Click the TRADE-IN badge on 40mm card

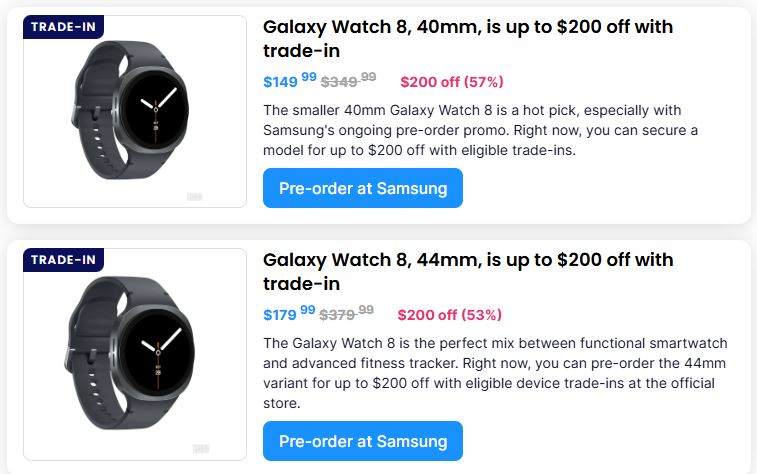[63, 27]
